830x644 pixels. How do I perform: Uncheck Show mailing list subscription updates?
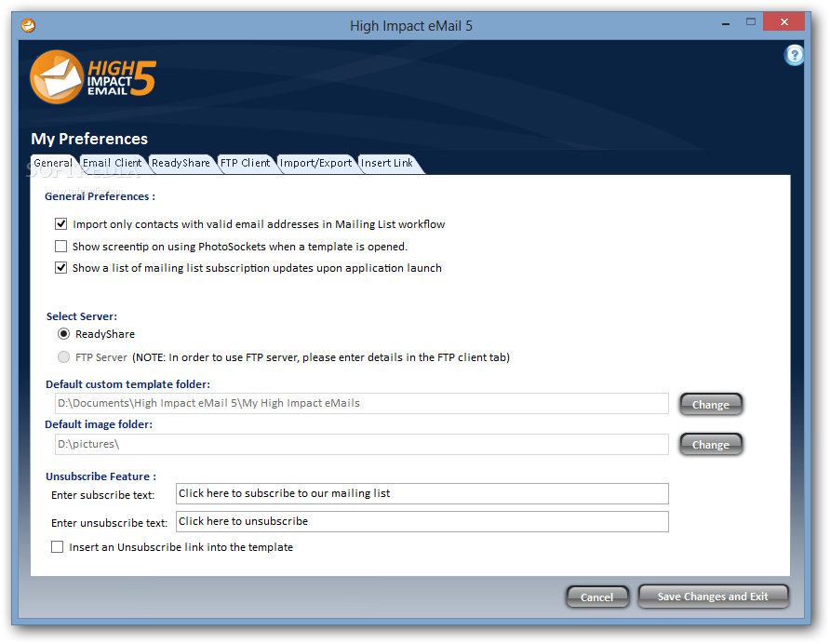click(60, 268)
